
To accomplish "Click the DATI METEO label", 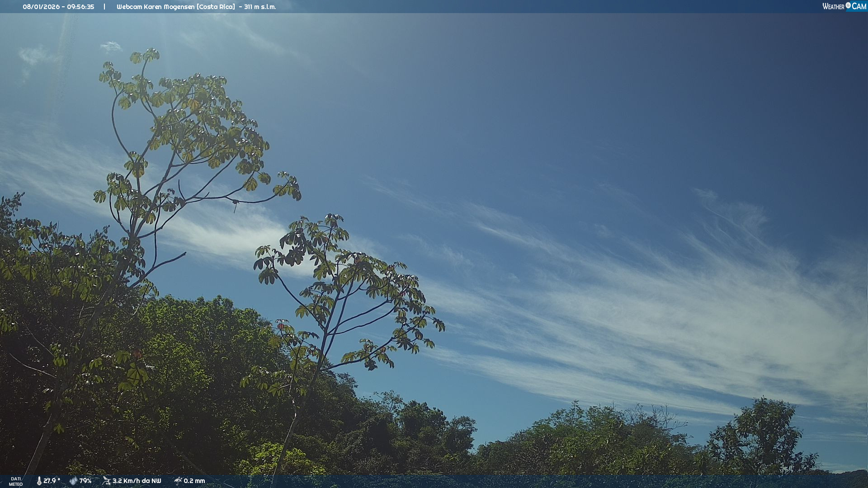I will (x=16, y=481).
